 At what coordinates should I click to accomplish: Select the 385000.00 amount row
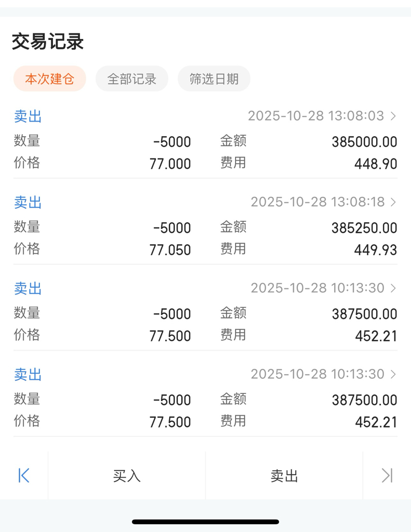(308, 141)
